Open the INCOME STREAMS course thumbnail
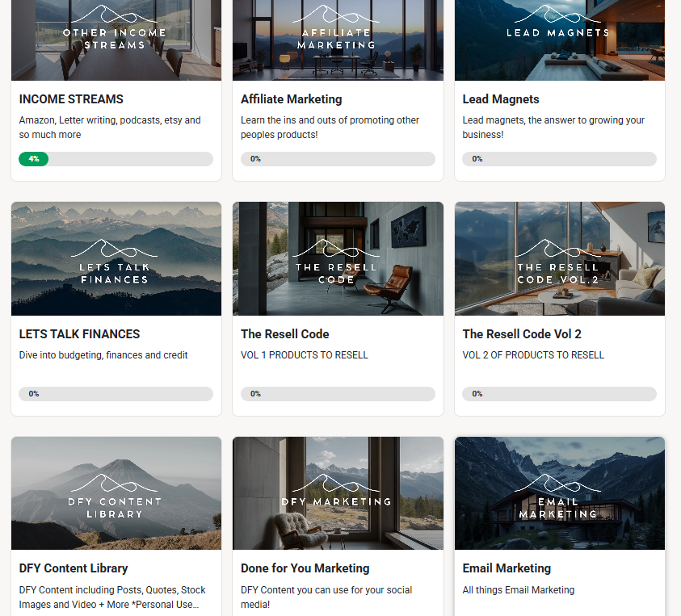 click(116, 40)
